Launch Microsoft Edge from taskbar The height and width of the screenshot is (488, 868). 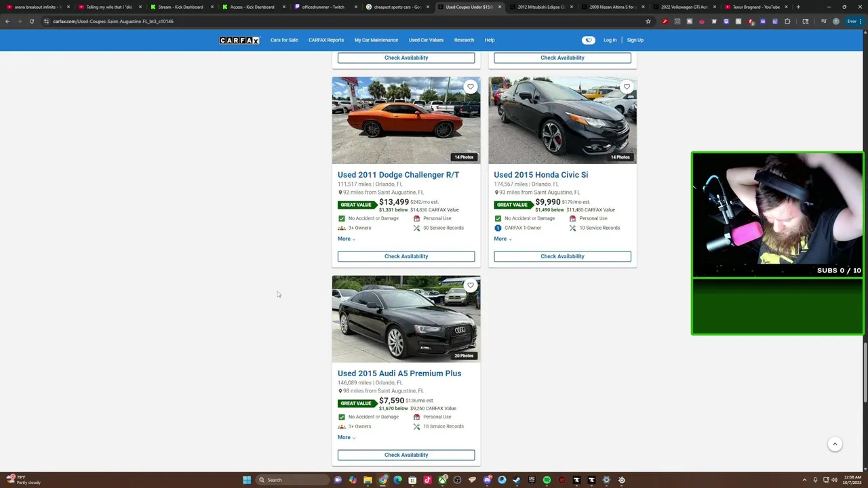click(x=398, y=480)
